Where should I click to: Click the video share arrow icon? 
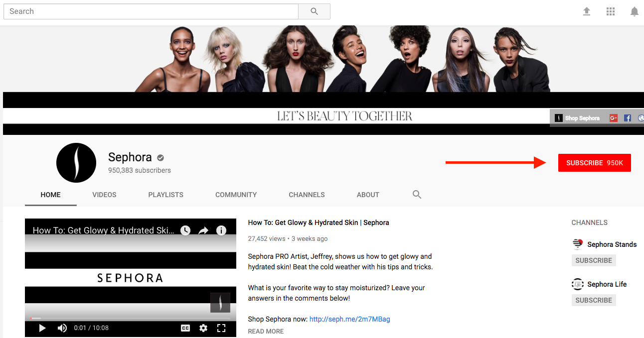[x=203, y=230]
